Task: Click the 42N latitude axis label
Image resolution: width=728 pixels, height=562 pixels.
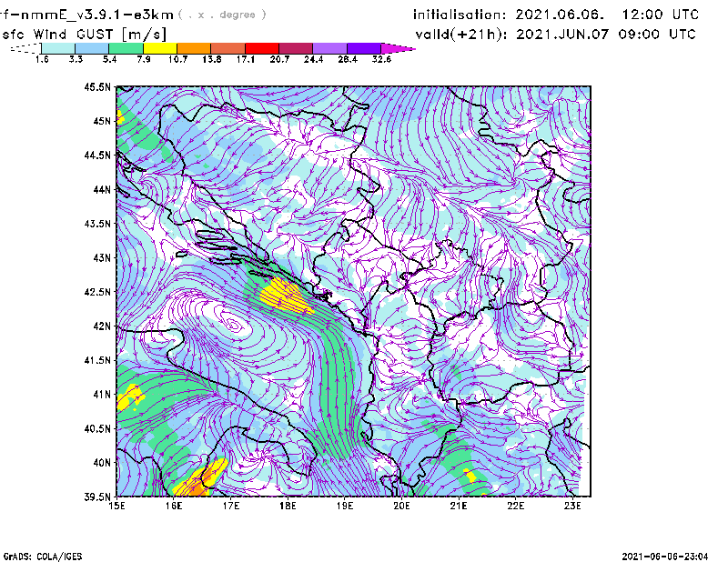Action: click(x=102, y=326)
